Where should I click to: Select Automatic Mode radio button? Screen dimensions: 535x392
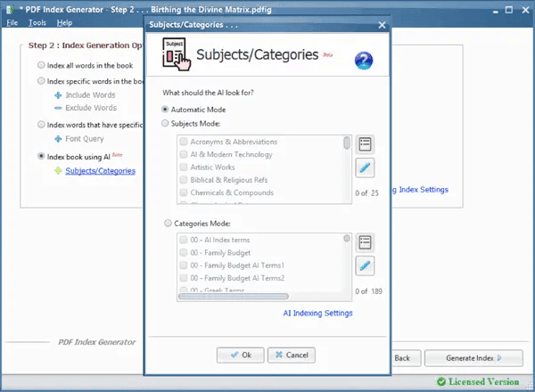165,110
